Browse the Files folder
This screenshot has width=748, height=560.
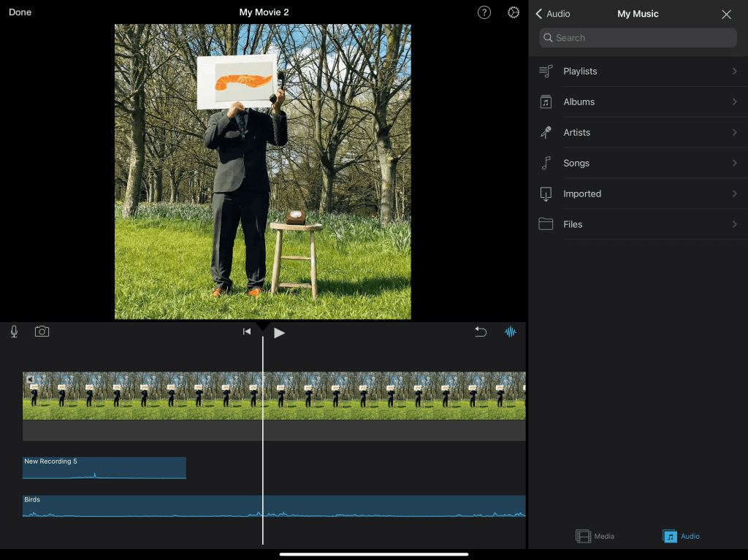point(638,225)
